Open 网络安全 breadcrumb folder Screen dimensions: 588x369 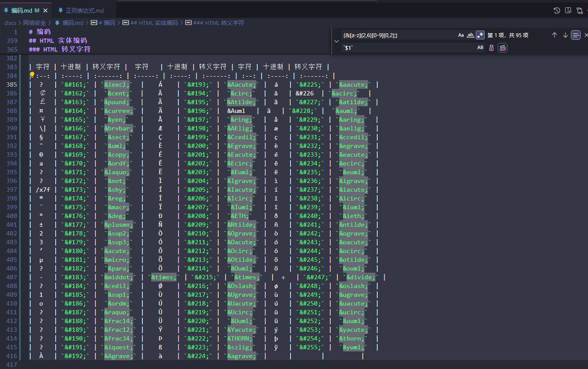(x=35, y=23)
